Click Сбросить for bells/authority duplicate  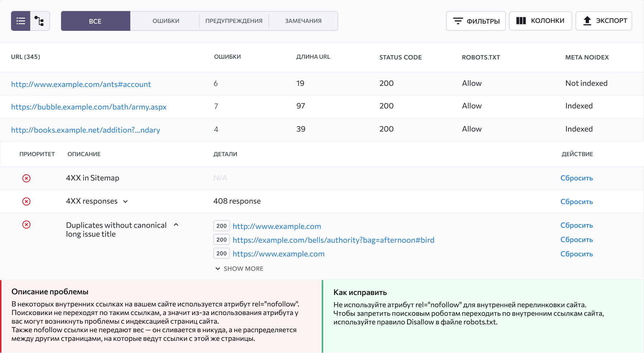point(577,240)
